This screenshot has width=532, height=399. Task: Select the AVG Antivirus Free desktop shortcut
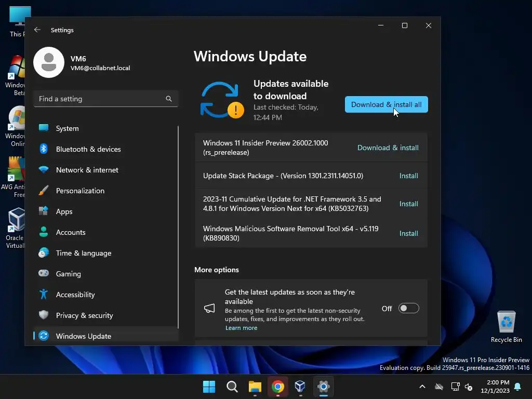tap(14, 177)
